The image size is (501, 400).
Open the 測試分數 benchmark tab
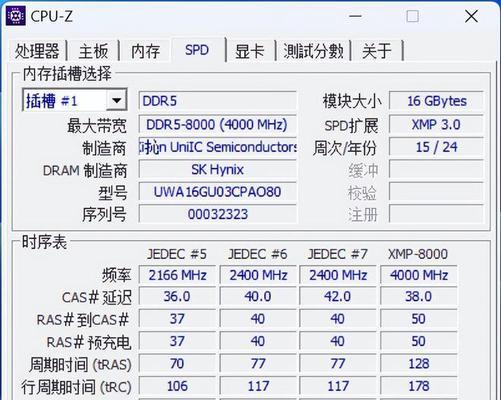pos(313,51)
